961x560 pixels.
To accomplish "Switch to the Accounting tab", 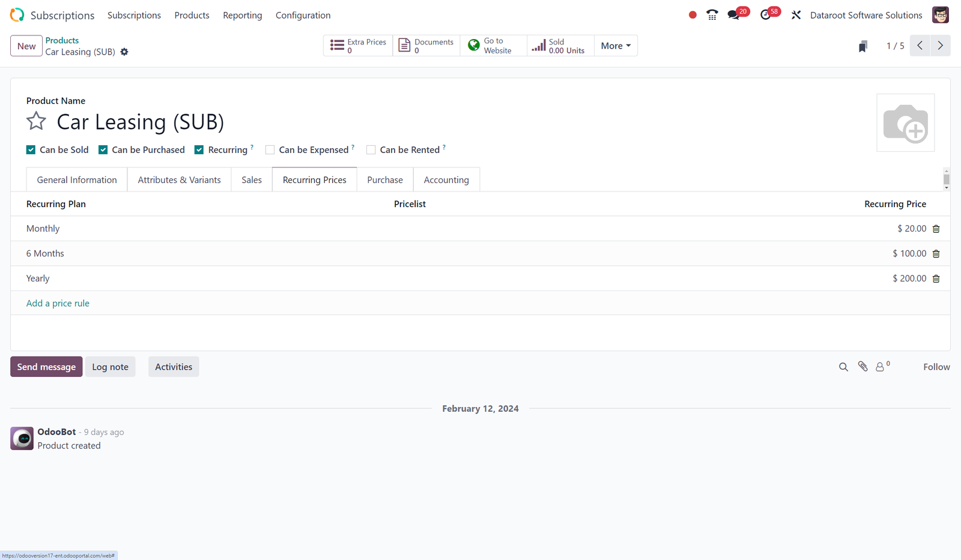I will (446, 180).
